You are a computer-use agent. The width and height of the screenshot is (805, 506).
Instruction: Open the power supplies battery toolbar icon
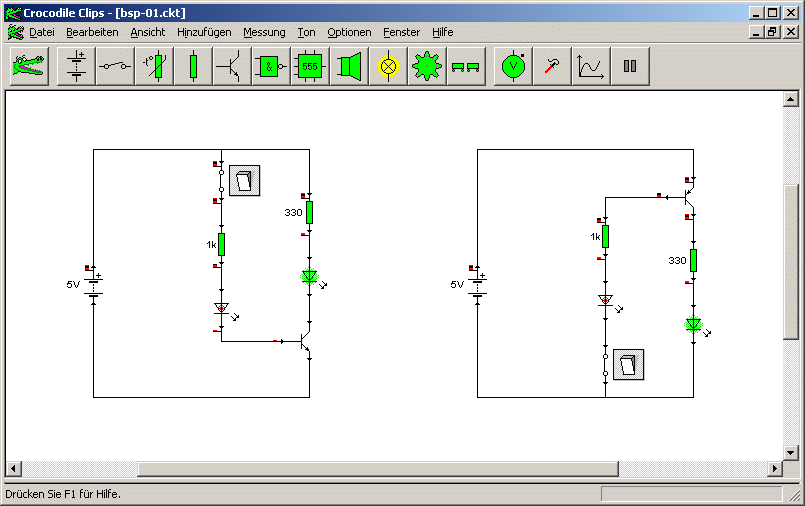click(x=76, y=66)
